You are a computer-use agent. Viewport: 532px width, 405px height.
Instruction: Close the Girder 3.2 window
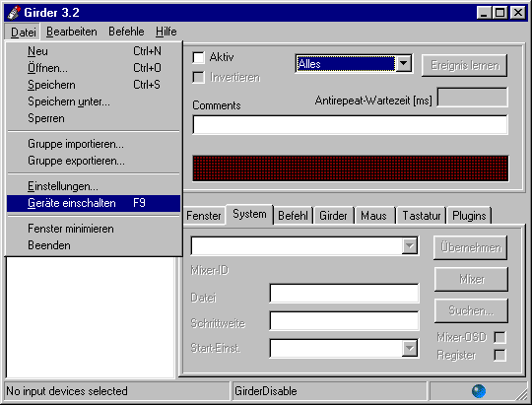click(518, 13)
